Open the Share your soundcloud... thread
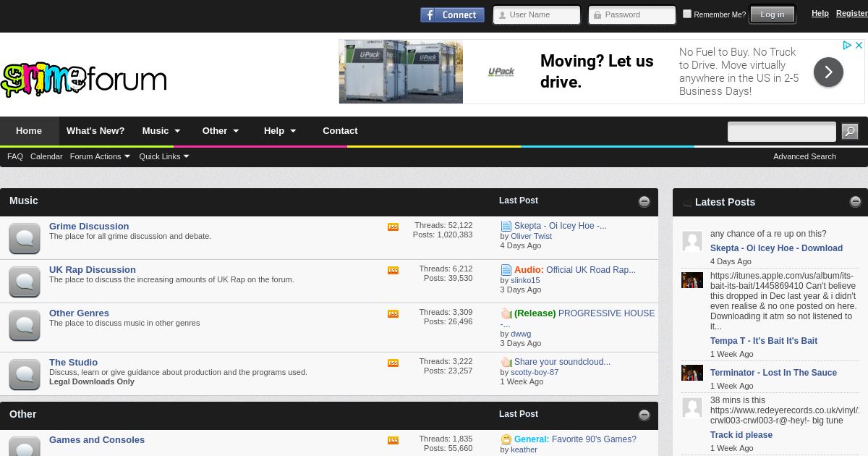Image resolution: width=868 pixels, height=456 pixels. (x=562, y=362)
